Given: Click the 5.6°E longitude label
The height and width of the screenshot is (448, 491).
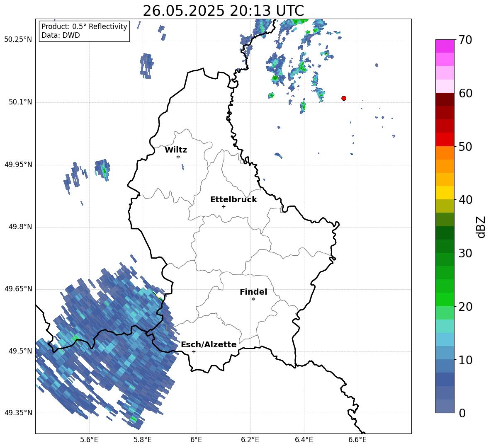Looking at the screenshot, I should (x=89, y=440).
